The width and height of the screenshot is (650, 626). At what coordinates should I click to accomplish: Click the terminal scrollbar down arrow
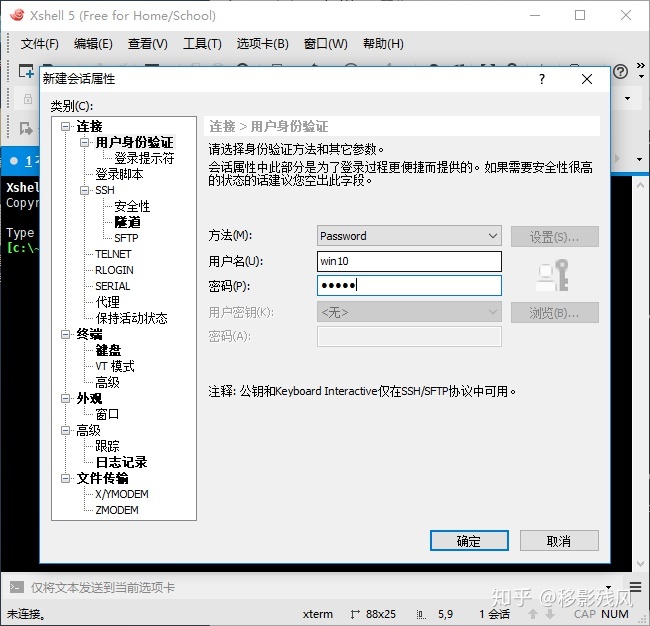(x=640, y=564)
